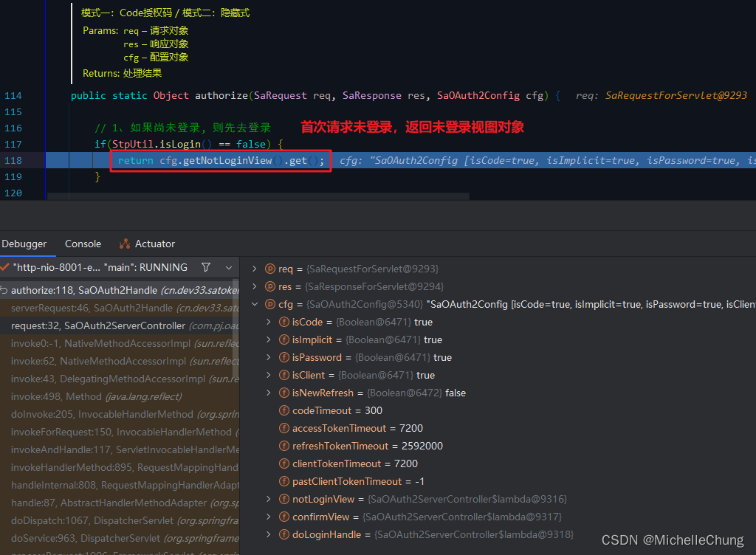Click the field icon beside isImplicit
The width and height of the screenshot is (756, 555).
coord(284,339)
